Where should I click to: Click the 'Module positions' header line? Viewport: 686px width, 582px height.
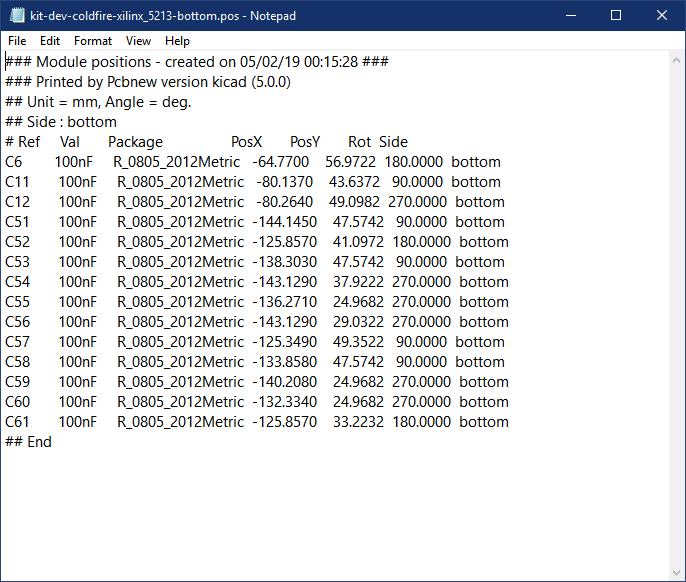196,62
